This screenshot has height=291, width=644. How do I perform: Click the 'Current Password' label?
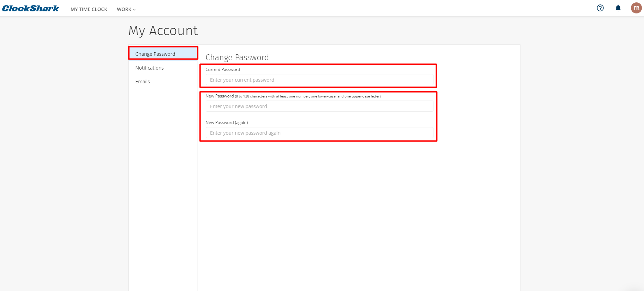click(x=223, y=70)
